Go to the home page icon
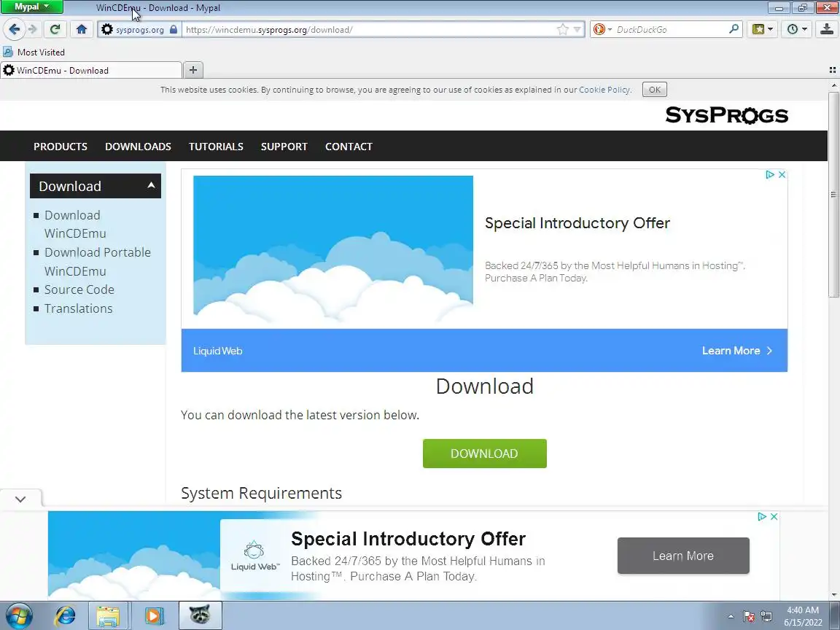840x630 pixels. [x=82, y=29]
